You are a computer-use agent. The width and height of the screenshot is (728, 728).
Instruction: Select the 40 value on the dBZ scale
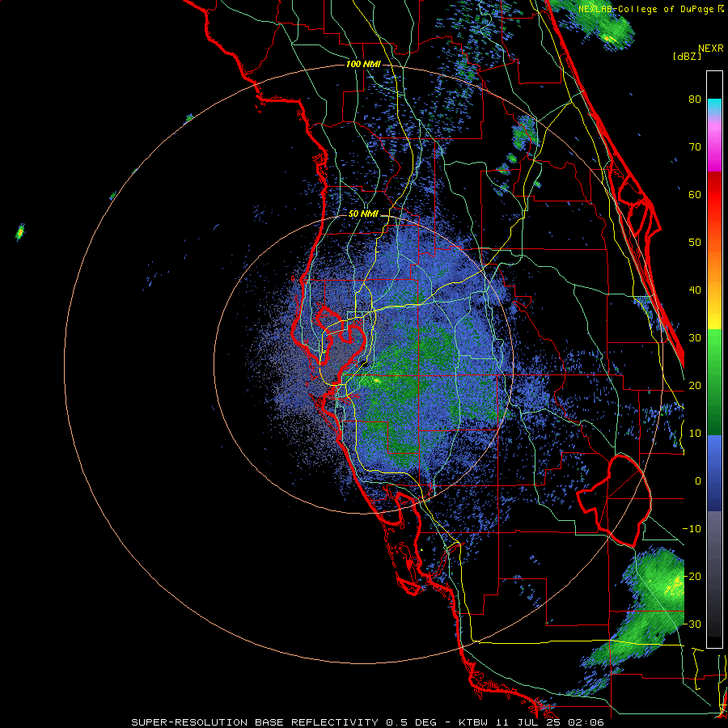[x=695, y=290]
